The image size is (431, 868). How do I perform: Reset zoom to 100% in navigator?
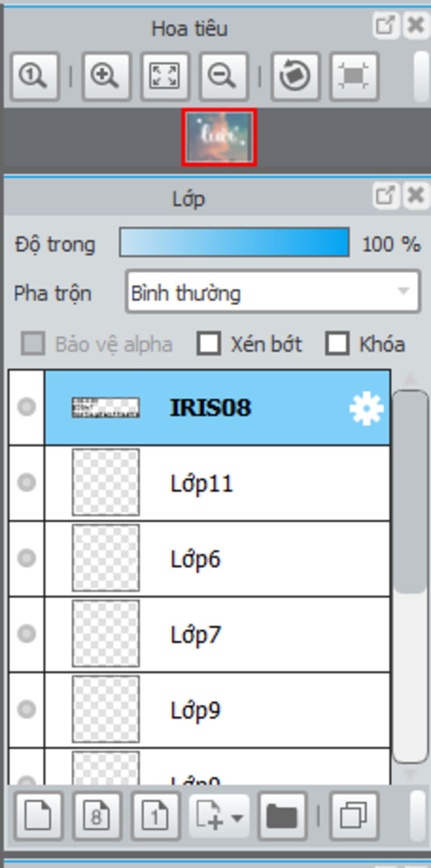35,76
